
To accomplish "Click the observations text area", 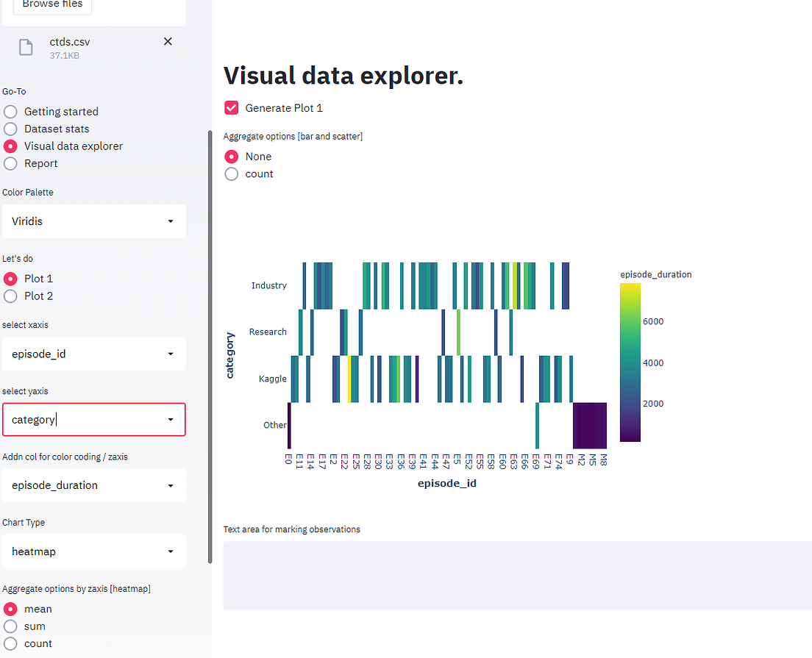I will pos(515,576).
